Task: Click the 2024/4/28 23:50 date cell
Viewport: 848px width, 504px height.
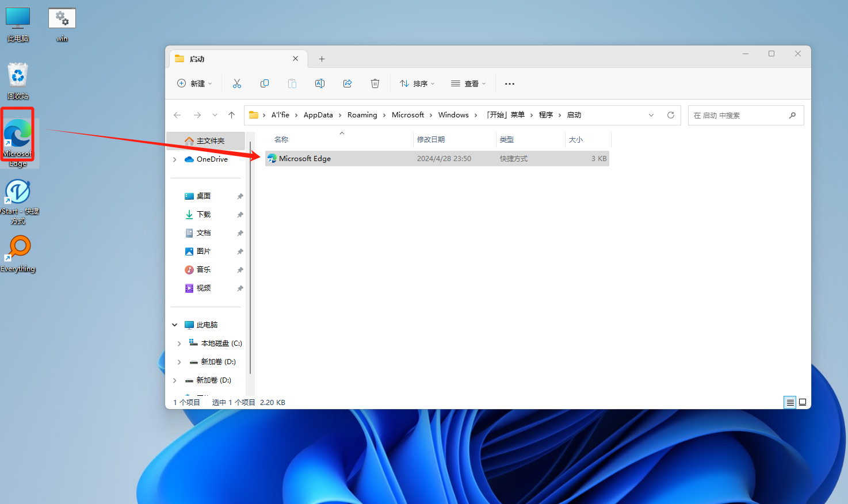Action: (x=444, y=159)
